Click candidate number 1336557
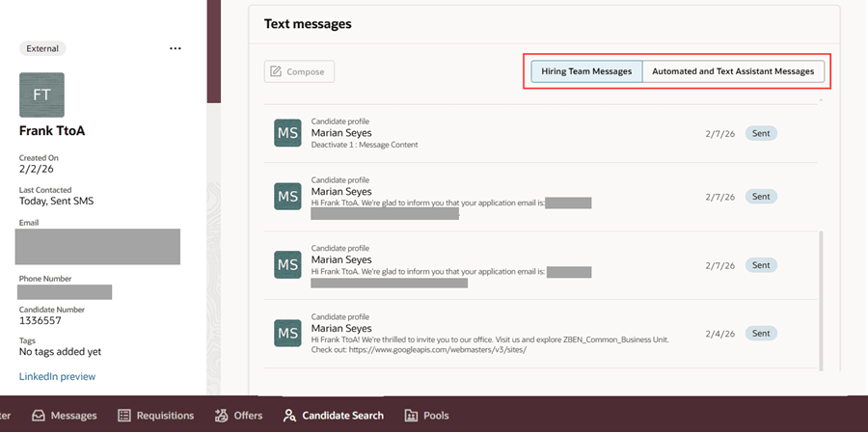The height and width of the screenshot is (433, 868). point(41,320)
